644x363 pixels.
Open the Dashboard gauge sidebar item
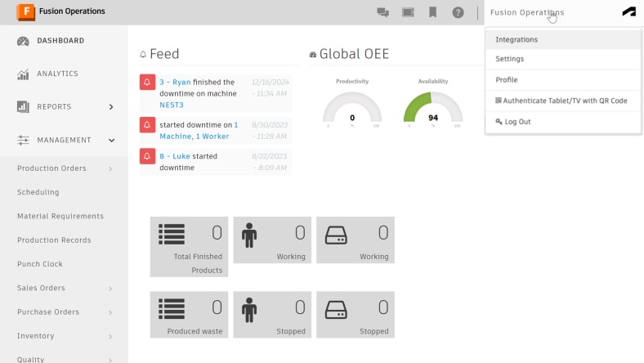pos(51,41)
